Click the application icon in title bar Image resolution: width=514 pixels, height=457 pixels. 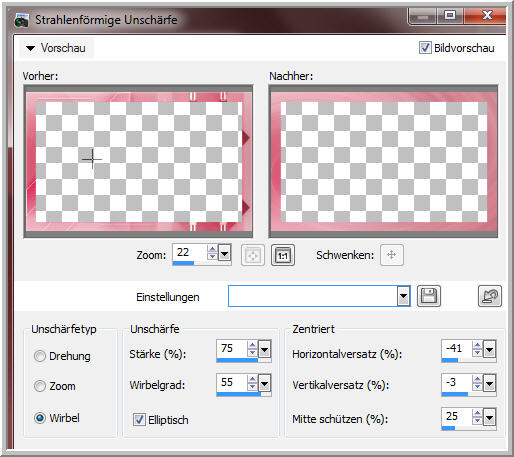(22, 20)
